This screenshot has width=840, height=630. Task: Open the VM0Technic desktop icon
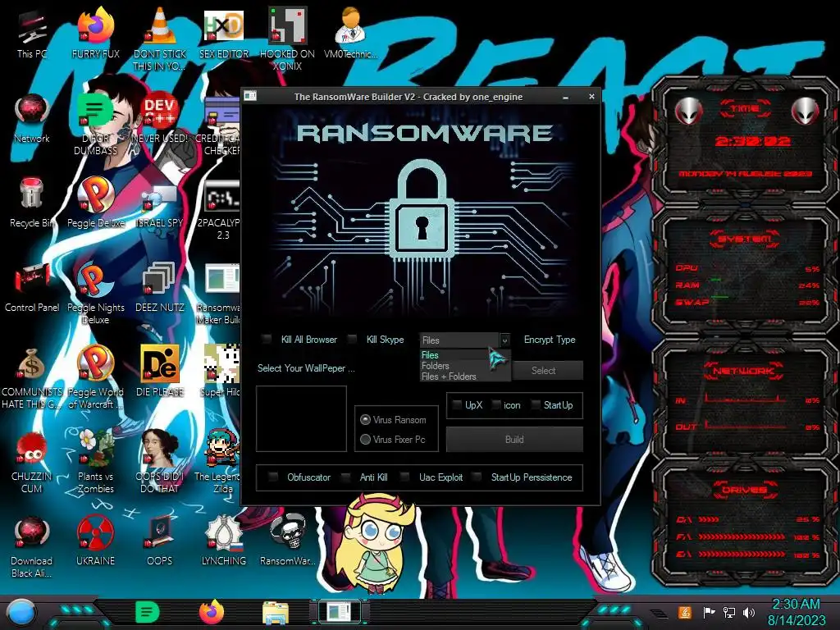tap(351, 34)
